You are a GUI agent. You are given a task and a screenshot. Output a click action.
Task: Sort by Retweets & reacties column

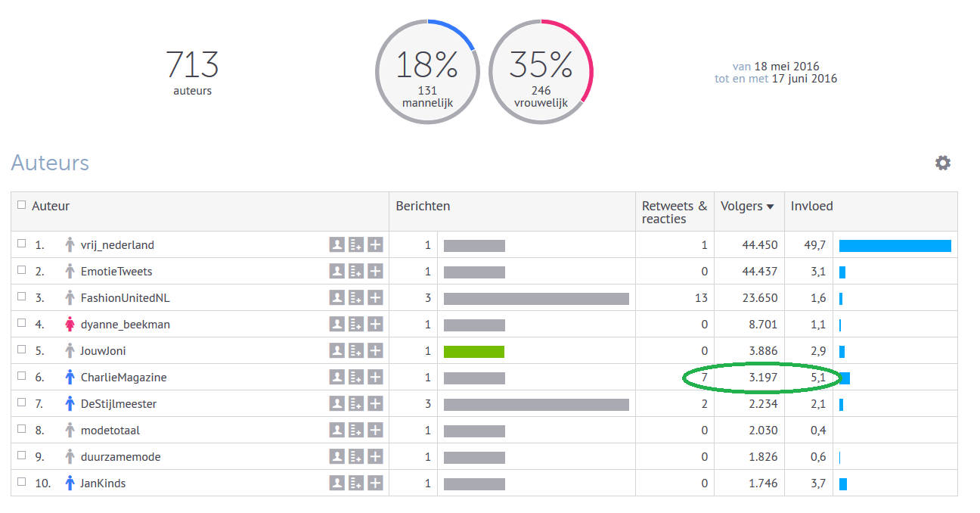pos(674,212)
